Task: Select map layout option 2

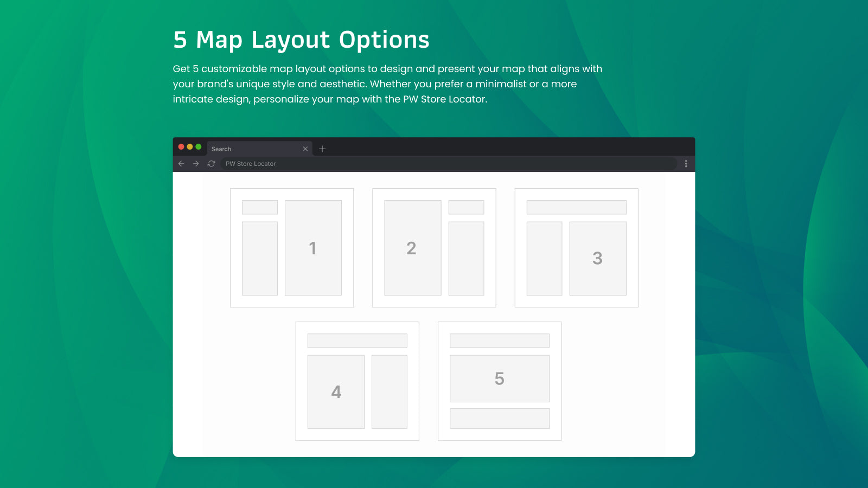Action: 412,248
